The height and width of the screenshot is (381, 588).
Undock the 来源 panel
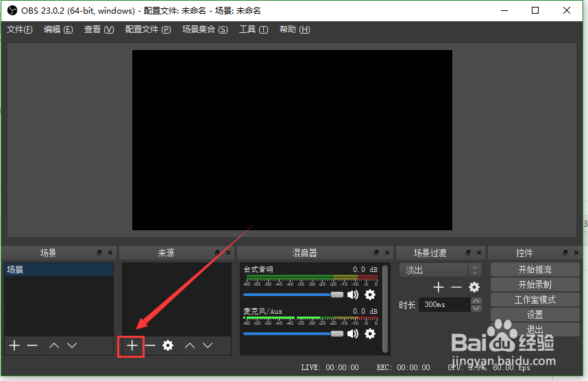[217, 253]
